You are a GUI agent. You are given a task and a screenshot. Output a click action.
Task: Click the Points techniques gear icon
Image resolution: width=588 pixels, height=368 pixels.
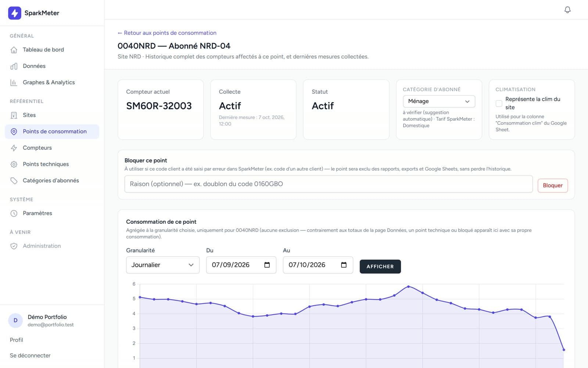14,164
